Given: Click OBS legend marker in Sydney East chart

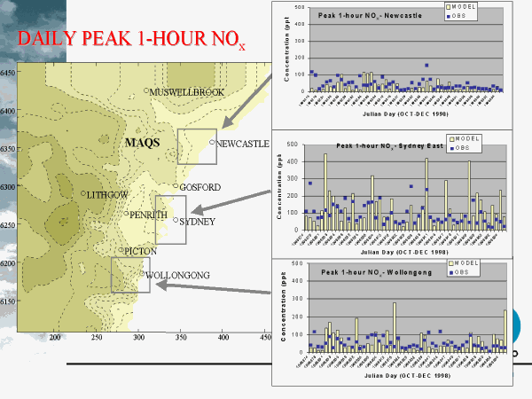Looking at the screenshot, I should coord(452,149).
